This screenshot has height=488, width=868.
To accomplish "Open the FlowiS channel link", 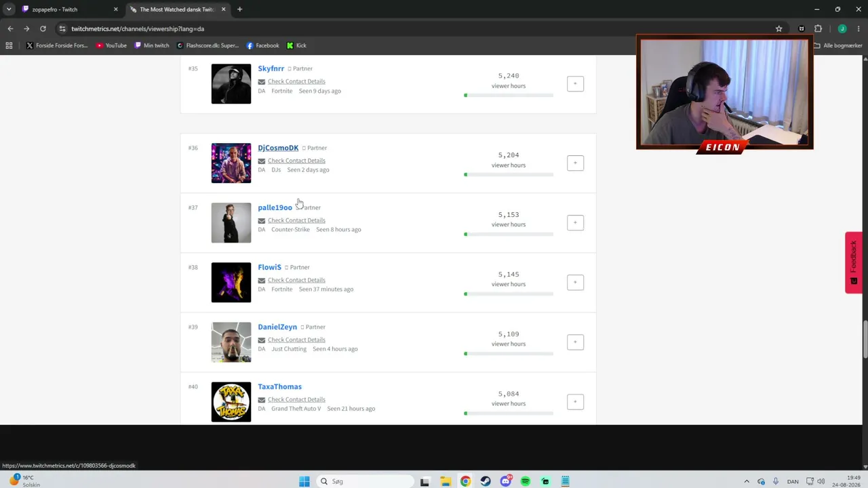I will pos(269,267).
